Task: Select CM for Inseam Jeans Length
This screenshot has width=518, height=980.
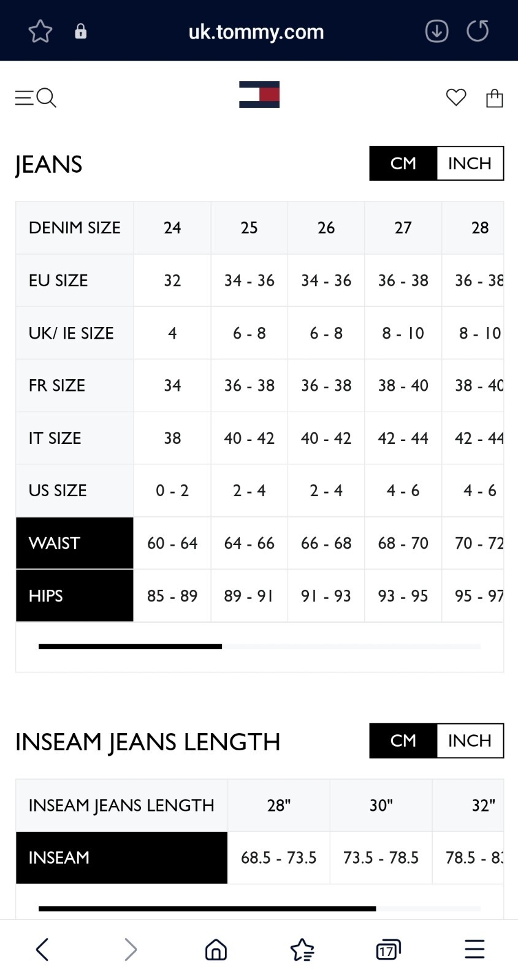Action: [x=403, y=741]
